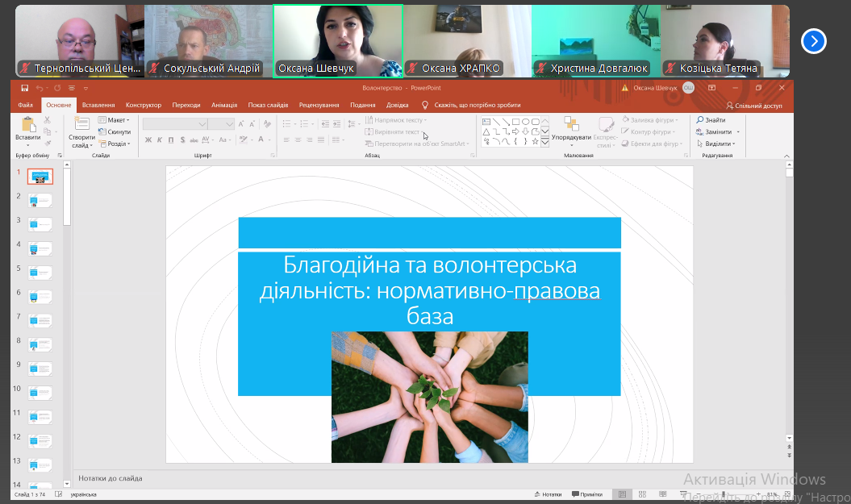Select slide 9 thumbnail in the panel
Image resolution: width=851 pixels, height=504 pixels.
click(x=40, y=369)
